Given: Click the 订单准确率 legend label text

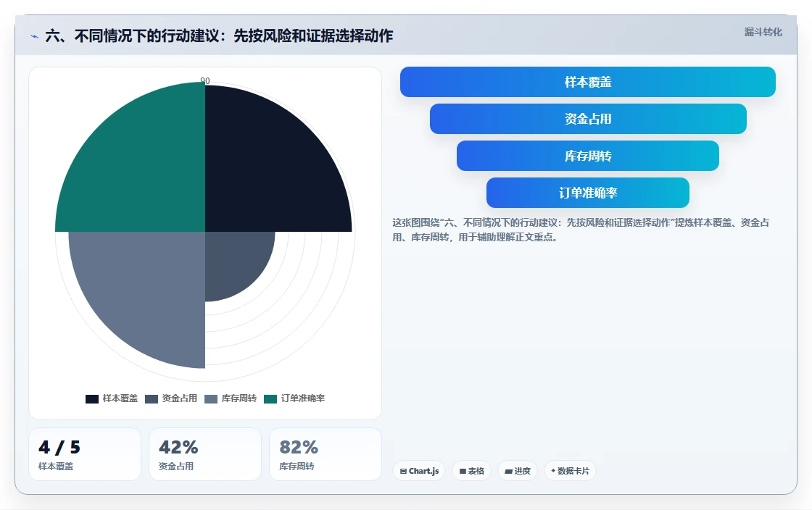Looking at the screenshot, I should click(303, 398).
